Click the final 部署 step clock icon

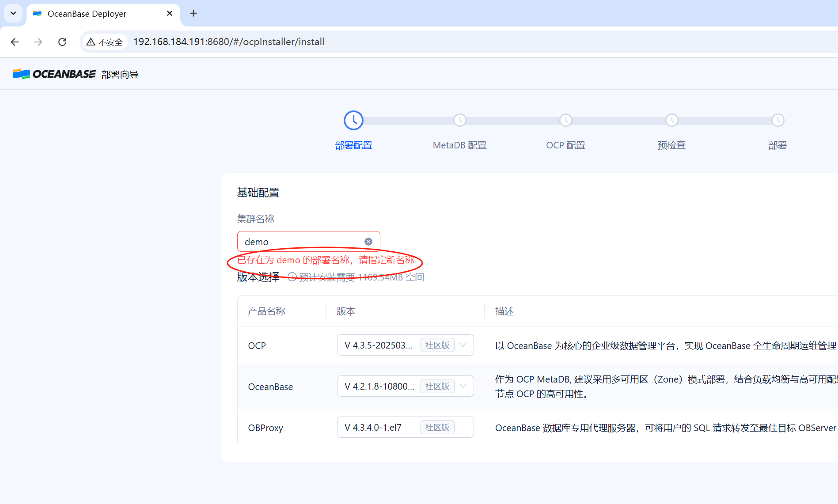pyautogui.click(x=777, y=120)
